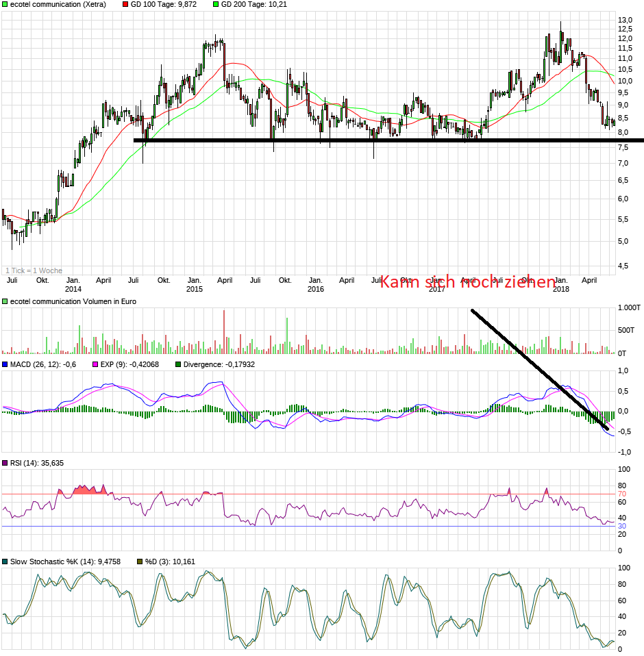This screenshot has width=644, height=656.
Task: Click the %D (3) legend swatch
Action: (x=140, y=562)
